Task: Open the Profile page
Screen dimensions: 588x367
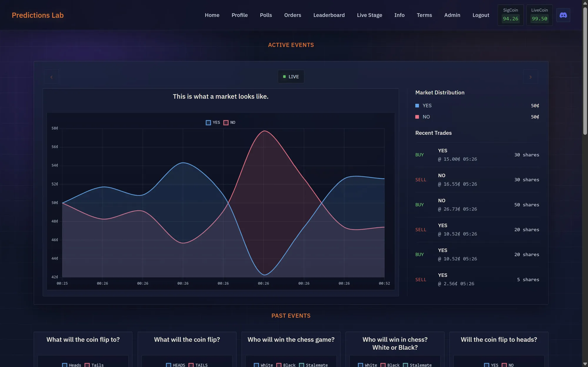Action: pos(239,15)
